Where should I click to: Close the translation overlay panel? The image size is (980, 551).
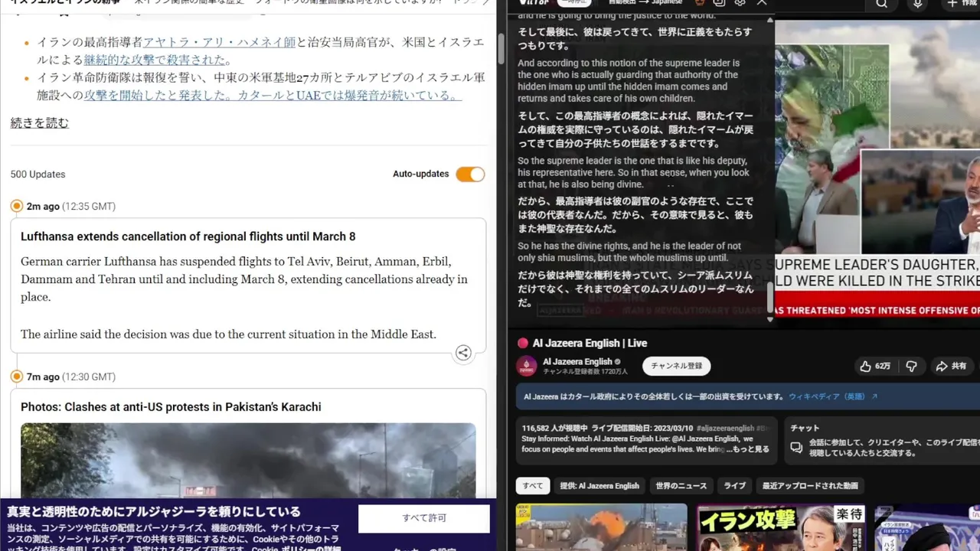tap(762, 3)
